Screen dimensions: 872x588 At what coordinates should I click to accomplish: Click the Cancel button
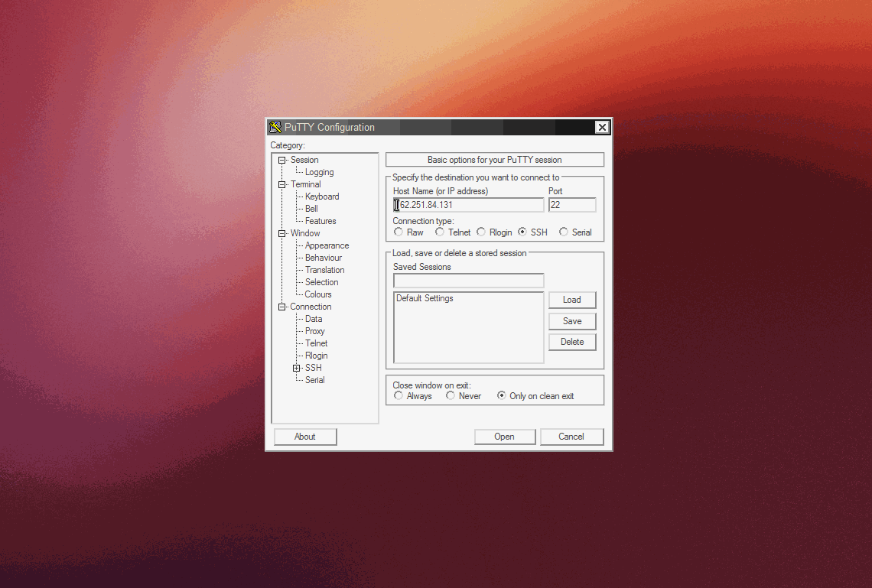[x=571, y=437]
